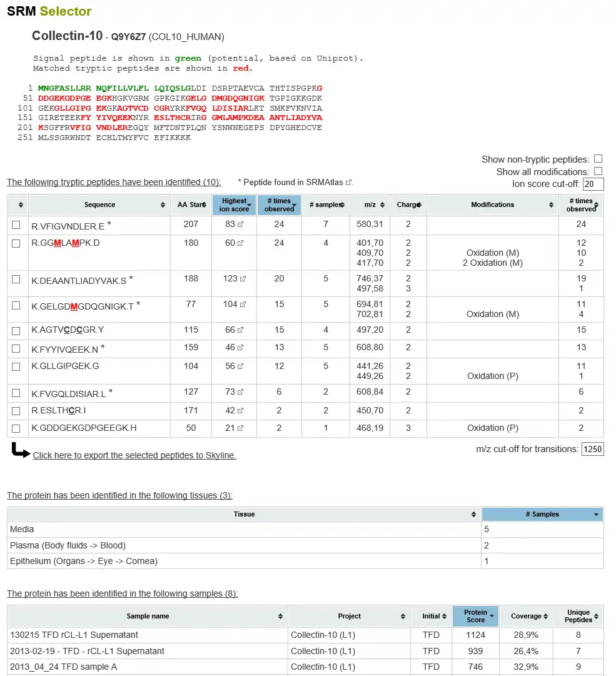Click the Skyline export arrow icon
This screenshot has height=676, width=616.
pos(20,450)
